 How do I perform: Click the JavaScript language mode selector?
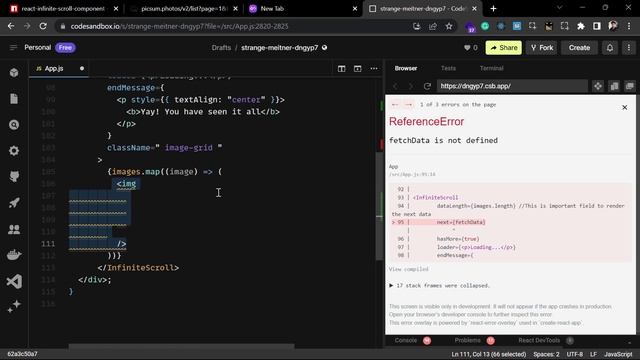coord(618,354)
